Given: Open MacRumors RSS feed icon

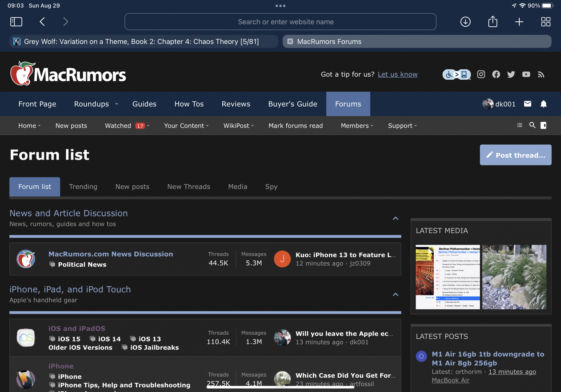Looking at the screenshot, I should coord(541,74).
